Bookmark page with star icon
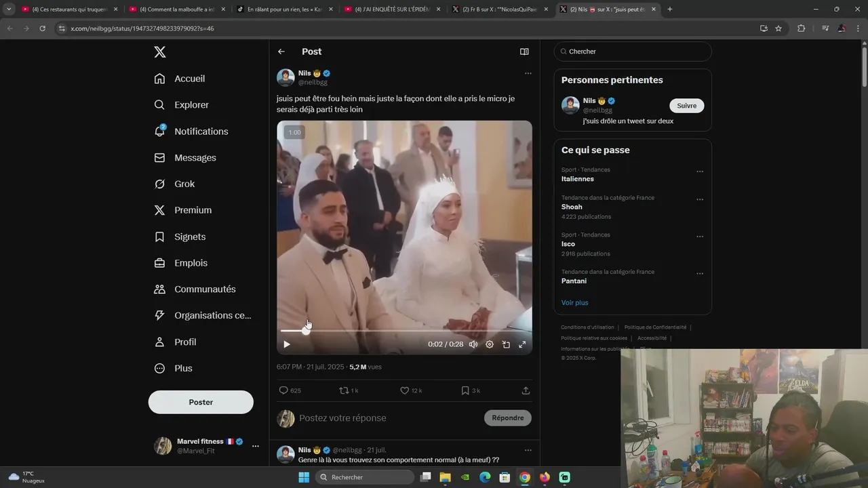This screenshot has height=488, width=868. coord(778,28)
